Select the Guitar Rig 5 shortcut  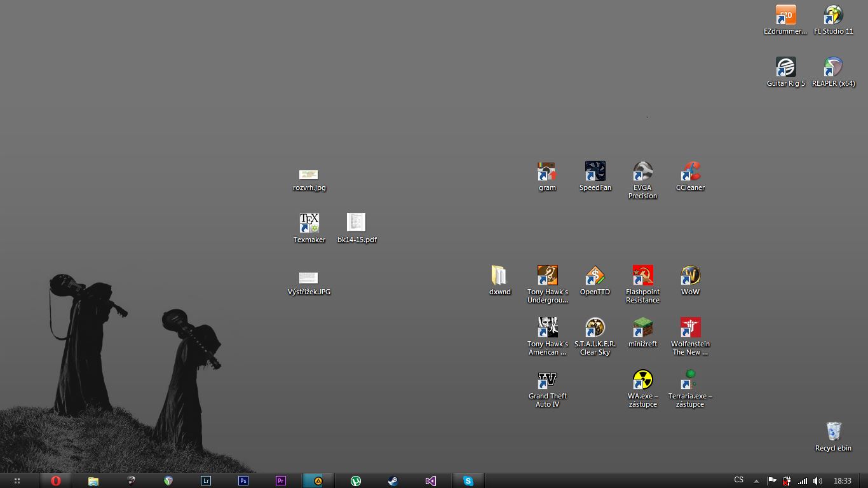(x=785, y=72)
